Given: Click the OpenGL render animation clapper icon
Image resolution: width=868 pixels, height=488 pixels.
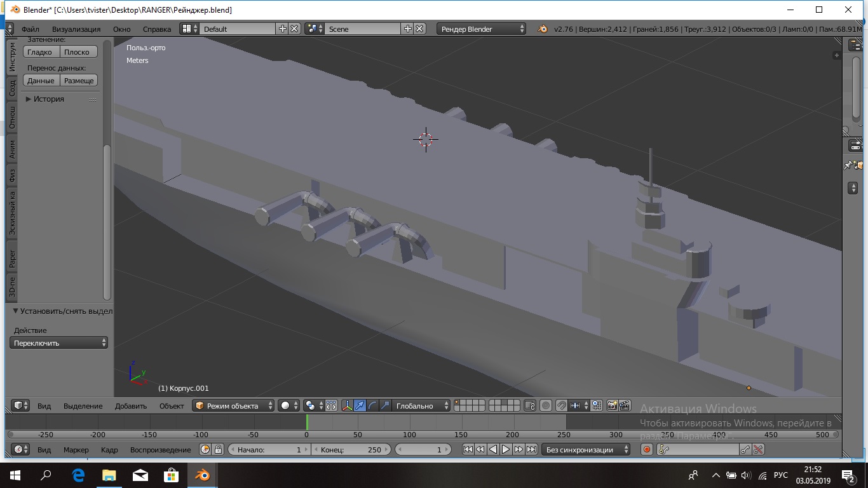Looking at the screenshot, I should point(625,405).
